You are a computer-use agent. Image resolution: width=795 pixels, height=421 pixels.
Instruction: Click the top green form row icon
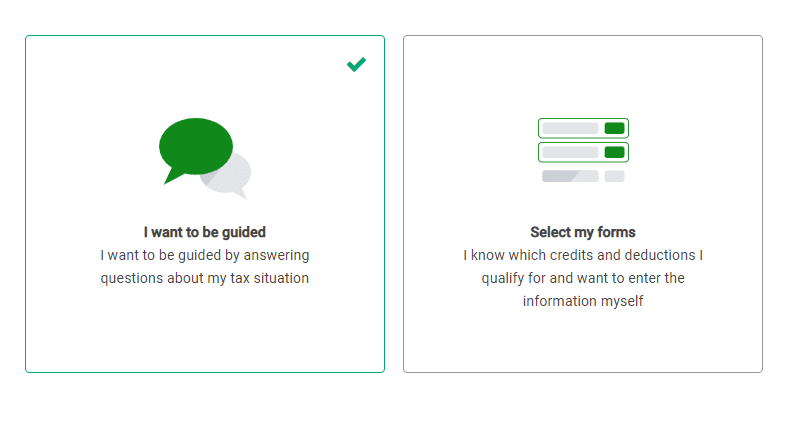tap(583, 128)
